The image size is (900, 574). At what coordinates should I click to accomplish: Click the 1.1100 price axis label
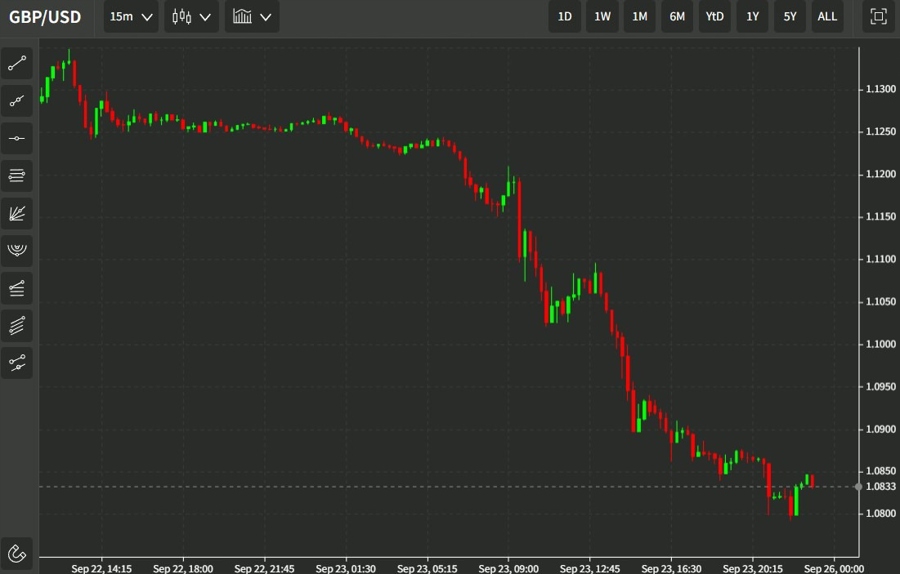[880, 259]
